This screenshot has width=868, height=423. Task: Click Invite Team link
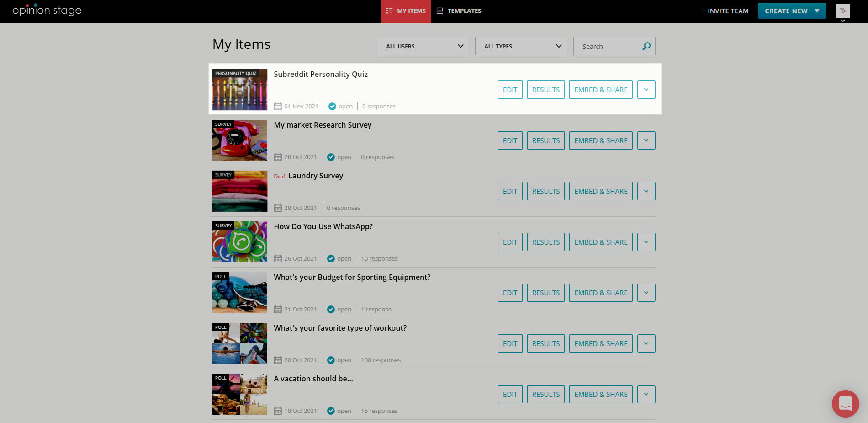click(725, 11)
